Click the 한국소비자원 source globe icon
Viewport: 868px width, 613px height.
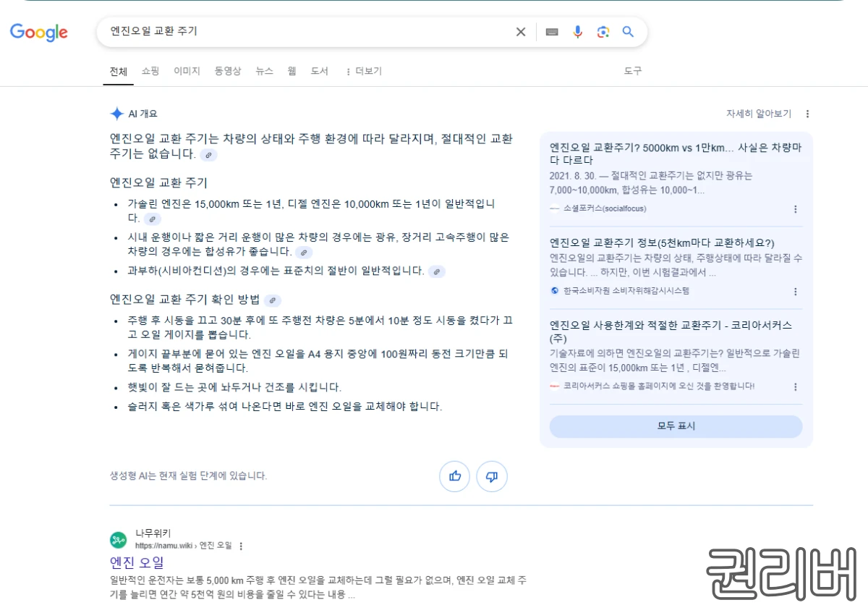coord(553,291)
